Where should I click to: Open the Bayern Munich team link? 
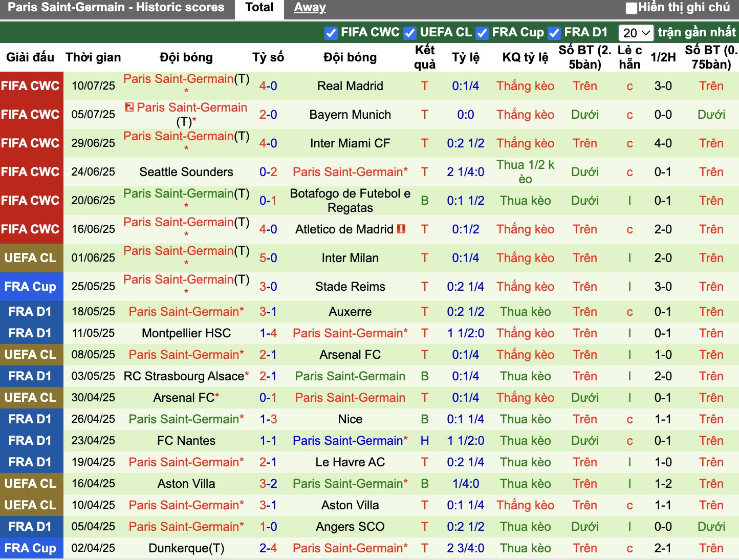[350, 114]
